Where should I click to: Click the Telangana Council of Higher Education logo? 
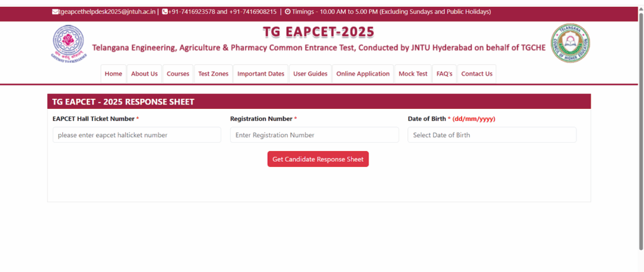tap(570, 43)
